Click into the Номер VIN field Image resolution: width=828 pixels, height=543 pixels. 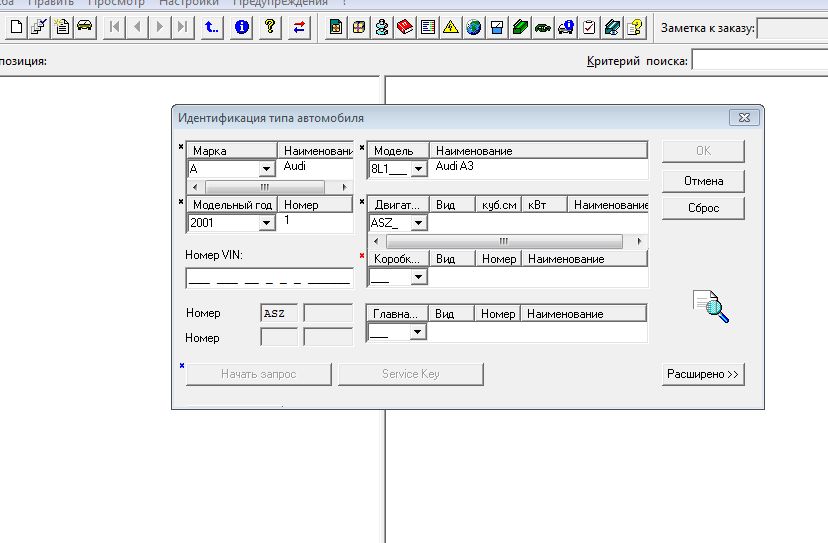pyautogui.click(x=268, y=278)
